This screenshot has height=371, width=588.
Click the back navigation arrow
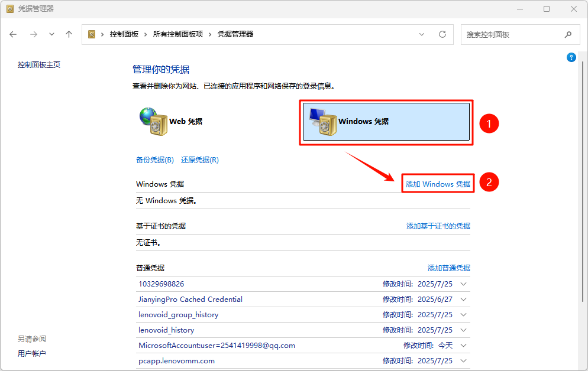[x=14, y=34]
